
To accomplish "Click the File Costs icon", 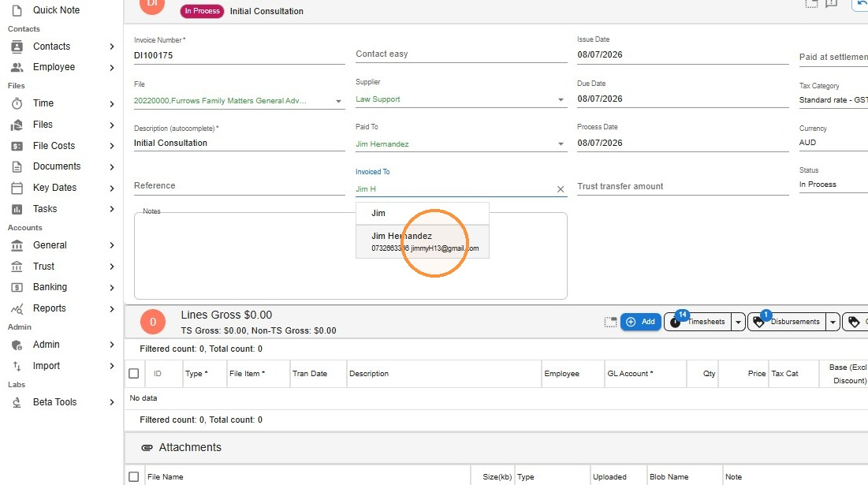I will [17, 146].
